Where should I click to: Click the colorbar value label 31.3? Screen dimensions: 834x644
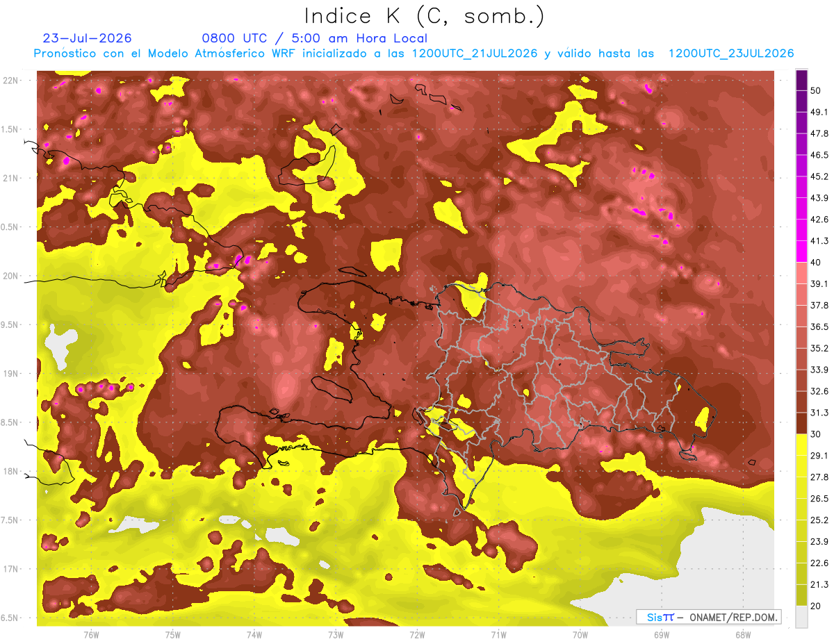[x=819, y=413]
